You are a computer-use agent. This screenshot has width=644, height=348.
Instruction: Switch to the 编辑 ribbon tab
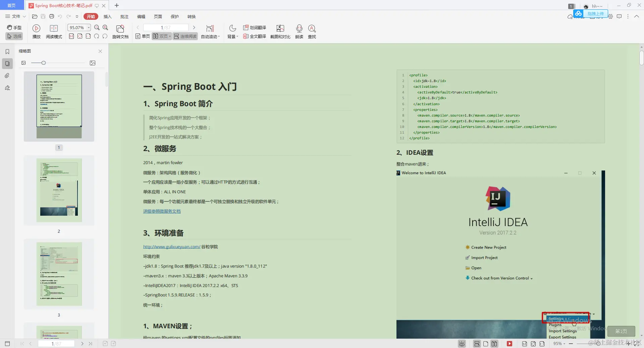[141, 16]
